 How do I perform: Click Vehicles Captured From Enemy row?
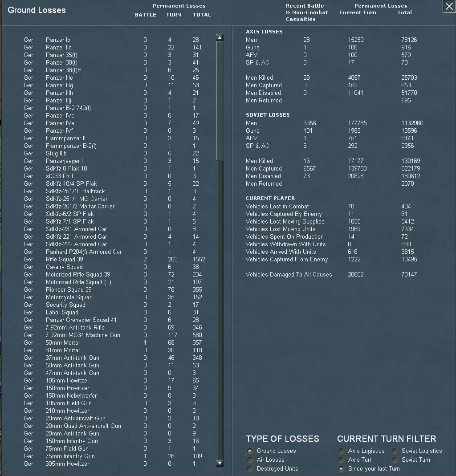click(x=331, y=259)
